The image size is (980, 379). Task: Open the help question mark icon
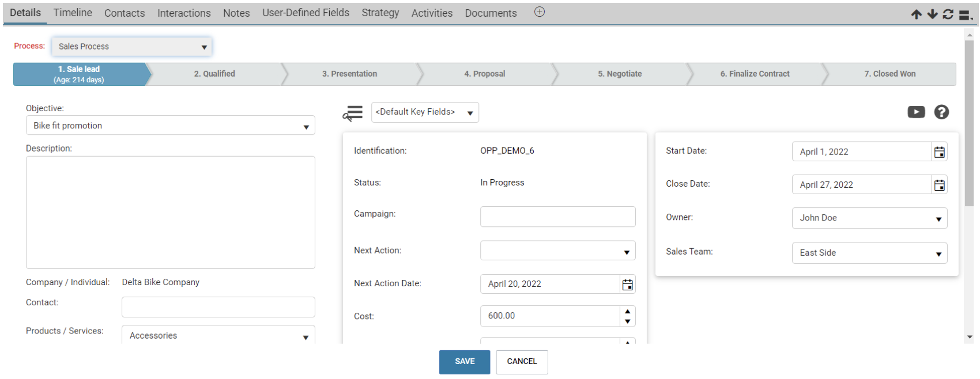(941, 112)
